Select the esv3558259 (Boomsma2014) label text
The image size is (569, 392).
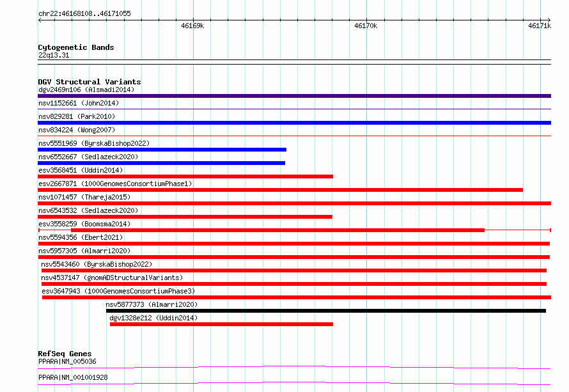(84, 224)
